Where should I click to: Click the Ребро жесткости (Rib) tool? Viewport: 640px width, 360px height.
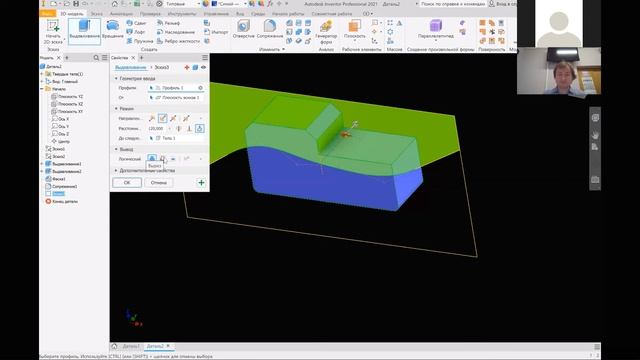pos(178,41)
